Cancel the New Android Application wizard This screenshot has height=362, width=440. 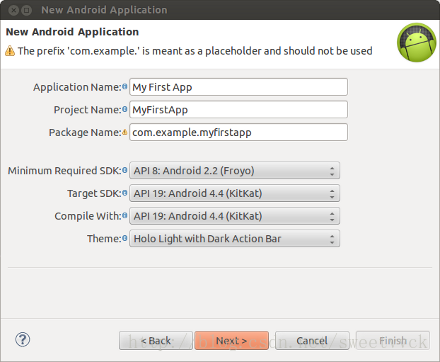tap(312, 340)
